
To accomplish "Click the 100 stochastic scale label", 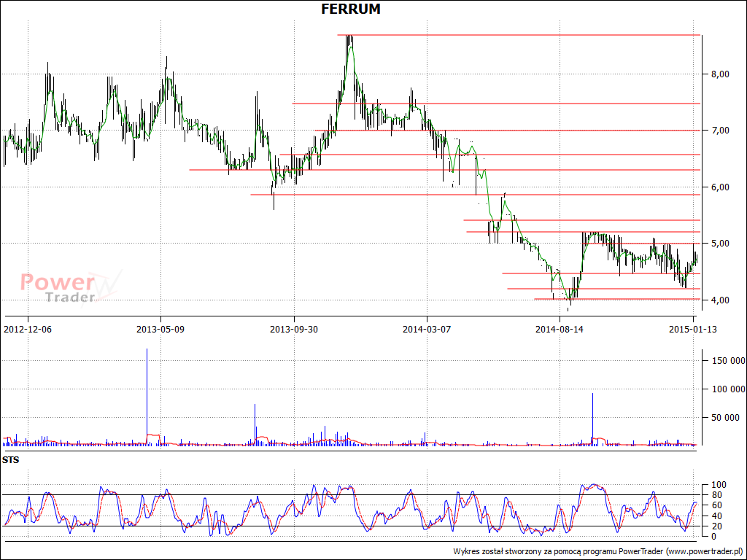I will coord(717,485).
